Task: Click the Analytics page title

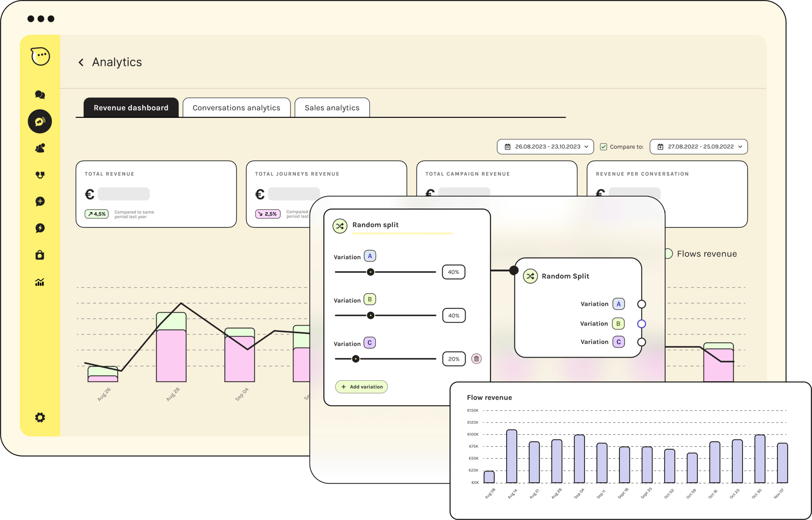Action: pos(117,62)
